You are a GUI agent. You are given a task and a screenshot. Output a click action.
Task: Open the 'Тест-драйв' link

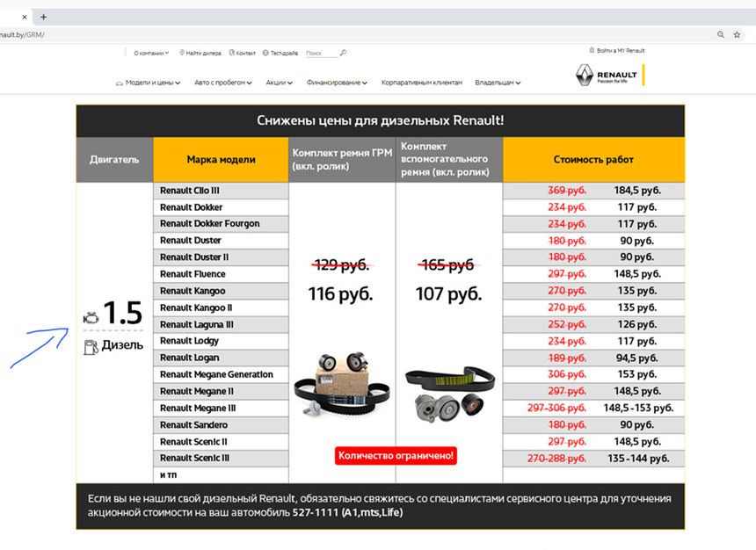[x=280, y=53]
